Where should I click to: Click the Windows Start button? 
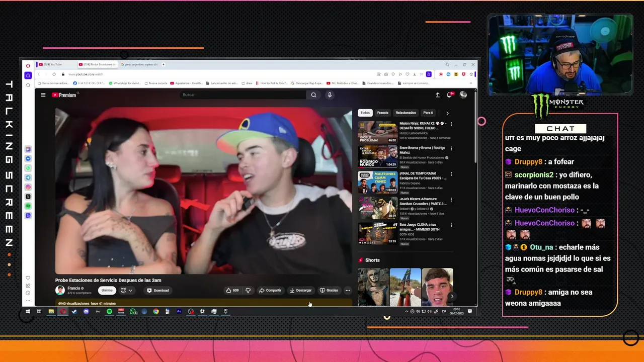click(x=27, y=311)
